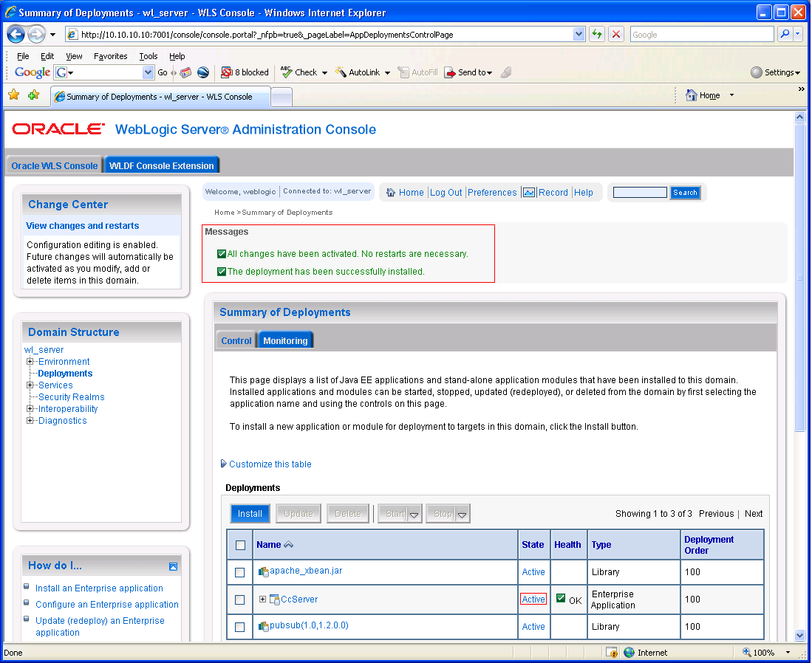This screenshot has height=663, width=812.
Task: Open the Favorites menu
Action: tap(110, 56)
